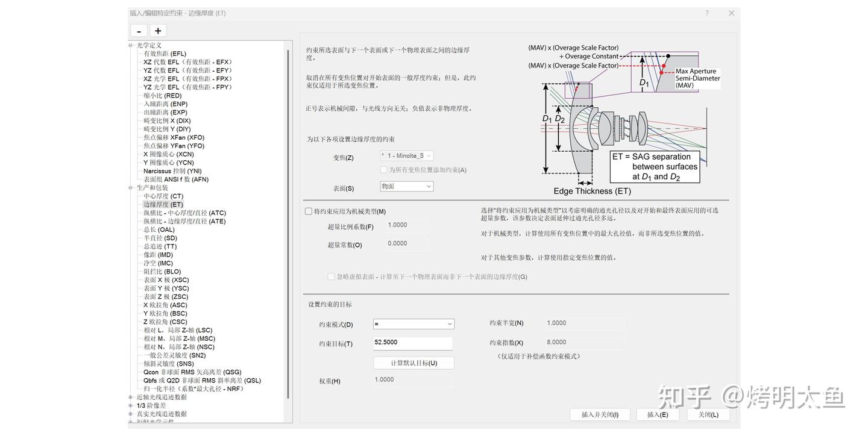Edit the 约束目标(T) value 52.5000
868x433 pixels.
(414, 343)
